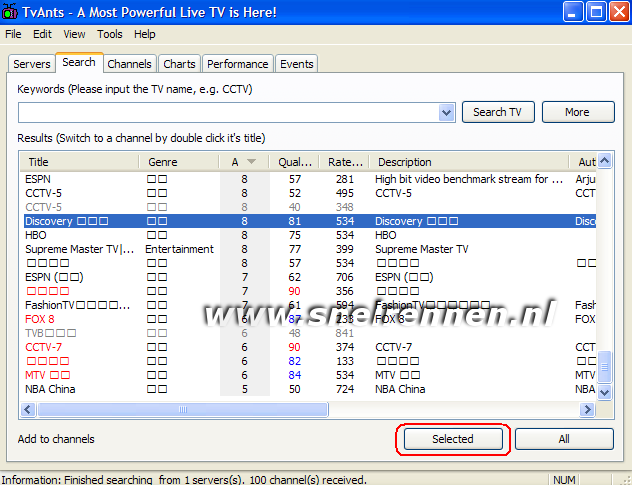Screen dimensions: 632x485
Task: Select the greyed-out CCTV-5 row
Action: click(308, 207)
